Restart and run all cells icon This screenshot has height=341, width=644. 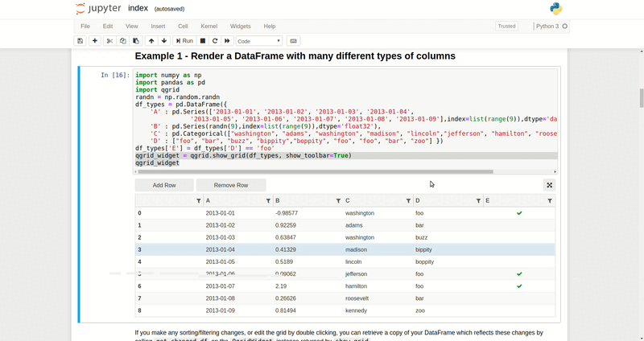pos(227,41)
